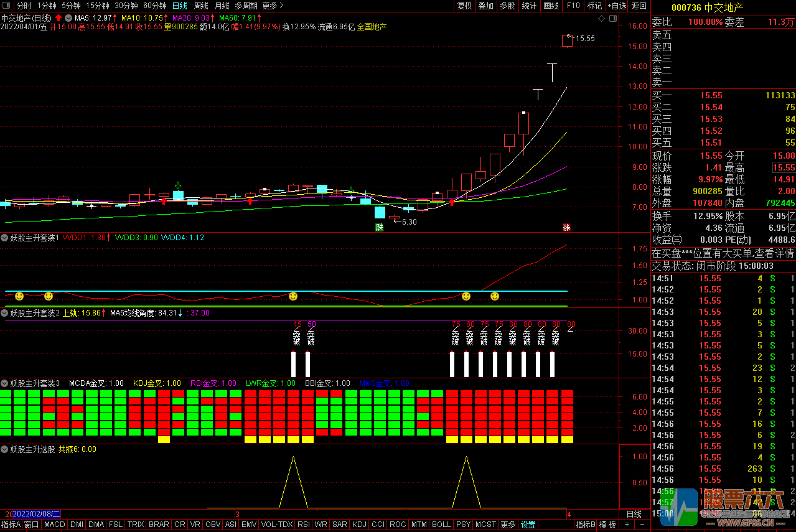Switch to 分时 intraday view
This screenshot has width=796, height=532.
pos(24,6)
